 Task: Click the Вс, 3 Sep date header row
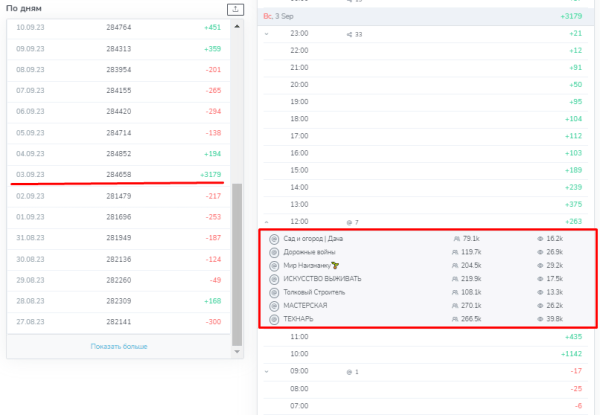point(430,17)
